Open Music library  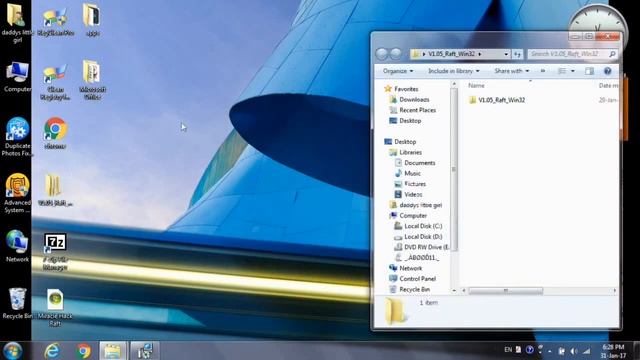(408, 173)
